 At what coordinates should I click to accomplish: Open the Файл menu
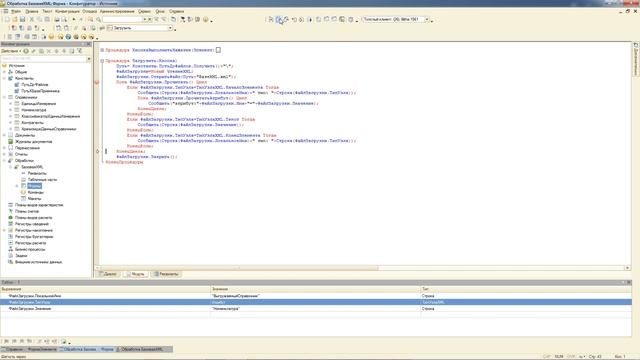tap(16, 11)
